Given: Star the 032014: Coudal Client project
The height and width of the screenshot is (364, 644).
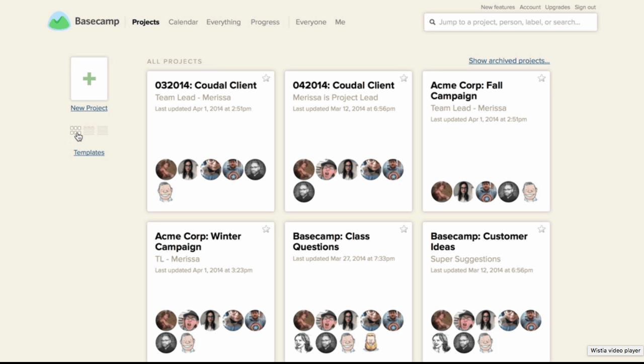Looking at the screenshot, I should pyautogui.click(x=266, y=78).
